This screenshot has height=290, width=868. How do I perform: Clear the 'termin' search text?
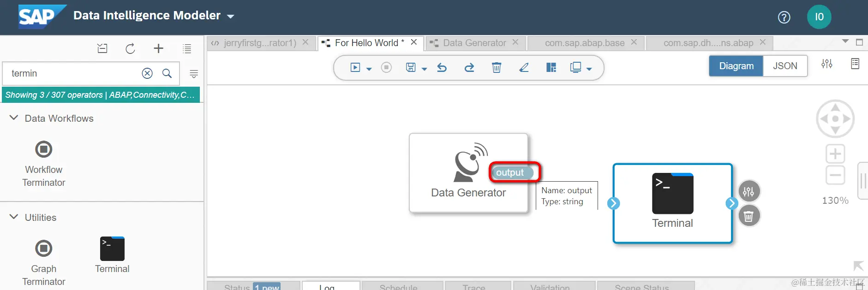147,73
